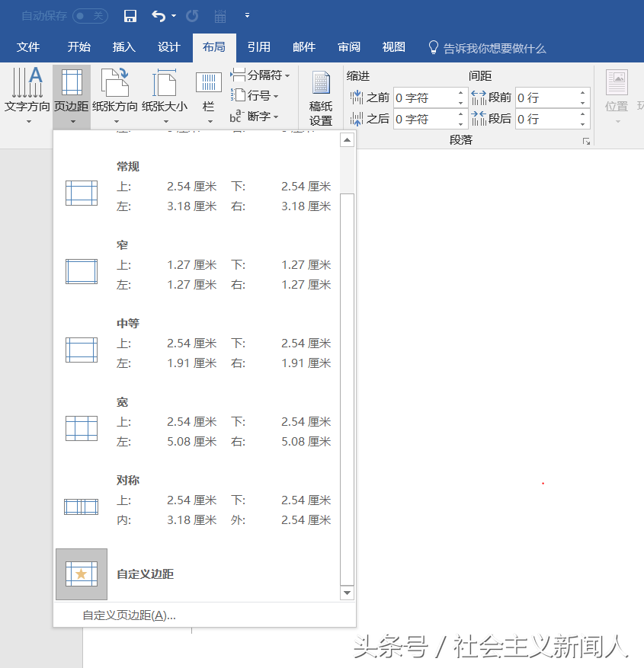
Task: Click the Save disk icon
Action: [x=130, y=16]
